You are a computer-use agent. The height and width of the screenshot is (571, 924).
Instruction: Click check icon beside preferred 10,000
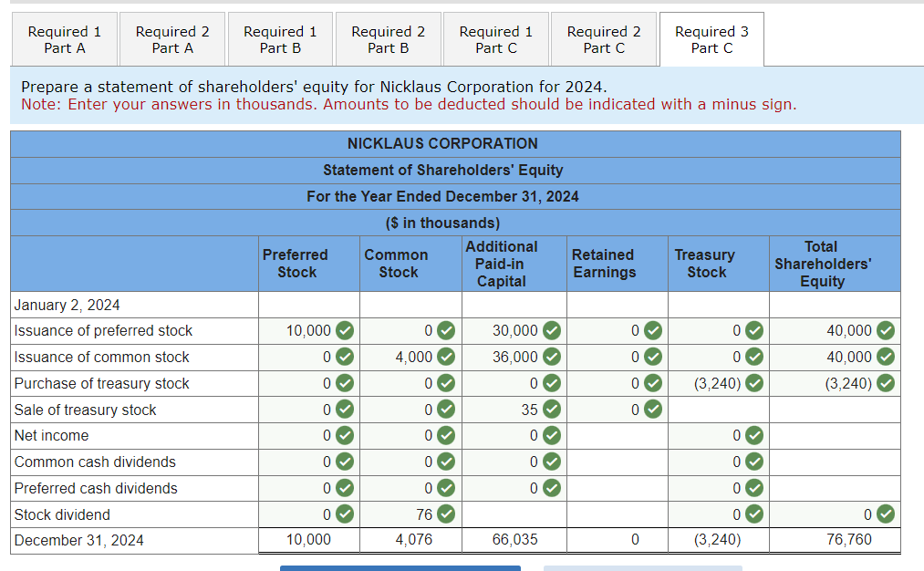(345, 330)
